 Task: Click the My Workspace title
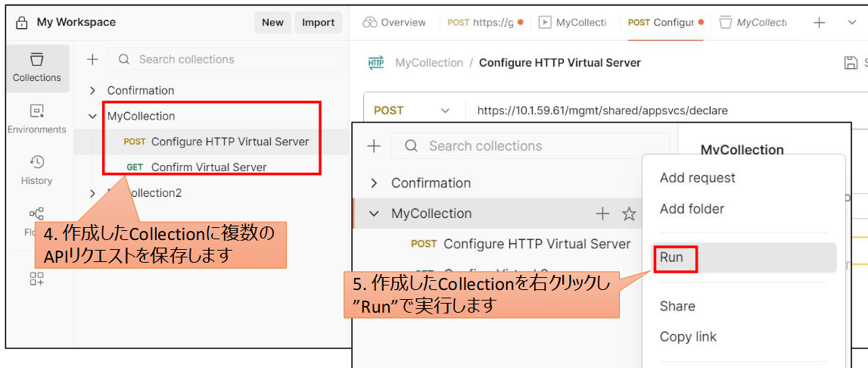coord(76,23)
